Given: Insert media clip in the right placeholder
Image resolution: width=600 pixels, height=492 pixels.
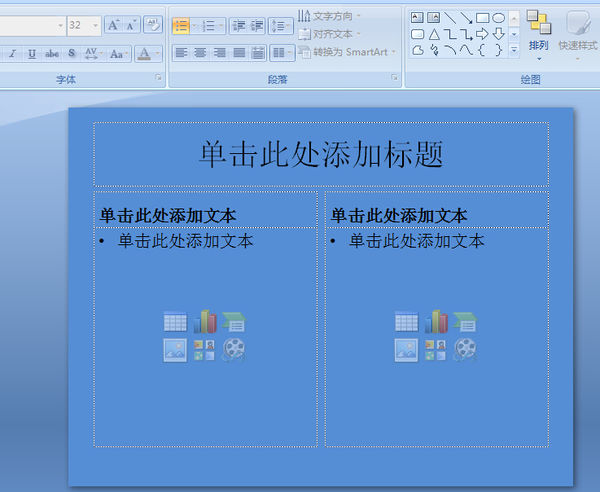Looking at the screenshot, I should (x=465, y=350).
